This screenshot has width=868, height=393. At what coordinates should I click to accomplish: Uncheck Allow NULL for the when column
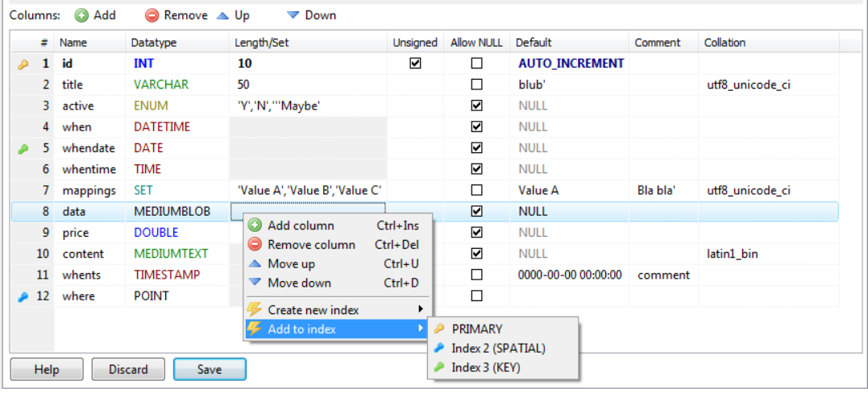tap(476, 126)
